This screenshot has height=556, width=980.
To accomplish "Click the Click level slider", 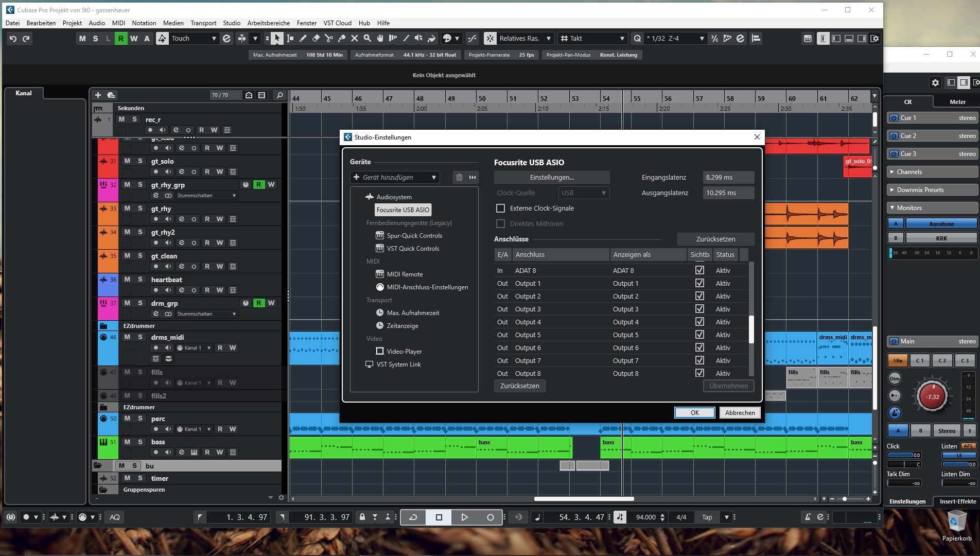I will click(x=904, y=455).
